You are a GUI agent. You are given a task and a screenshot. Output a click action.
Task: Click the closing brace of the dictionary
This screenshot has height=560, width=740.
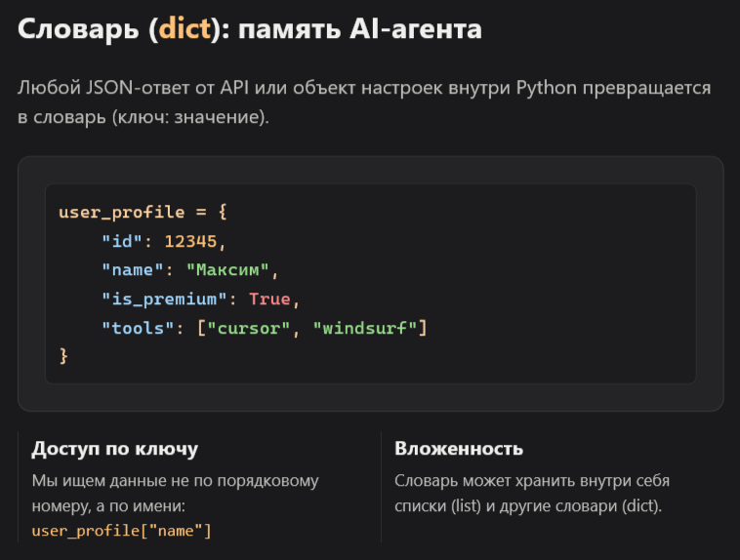tap(63, 356)
